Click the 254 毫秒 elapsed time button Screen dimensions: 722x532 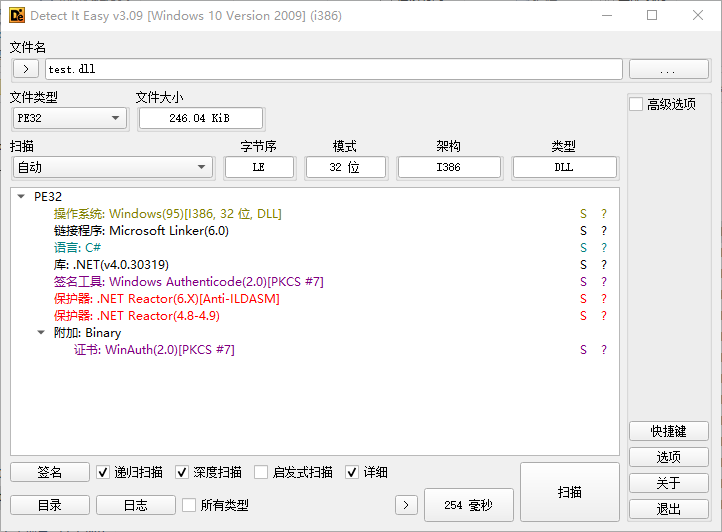[469, 505]
